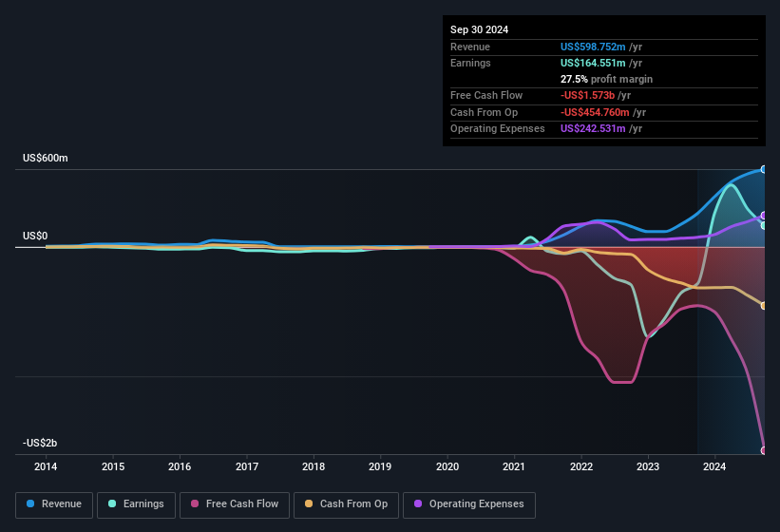Screen dimensions: 780x532
Task: Click the purple Operating Expenses dot
Action: point(418,504)
